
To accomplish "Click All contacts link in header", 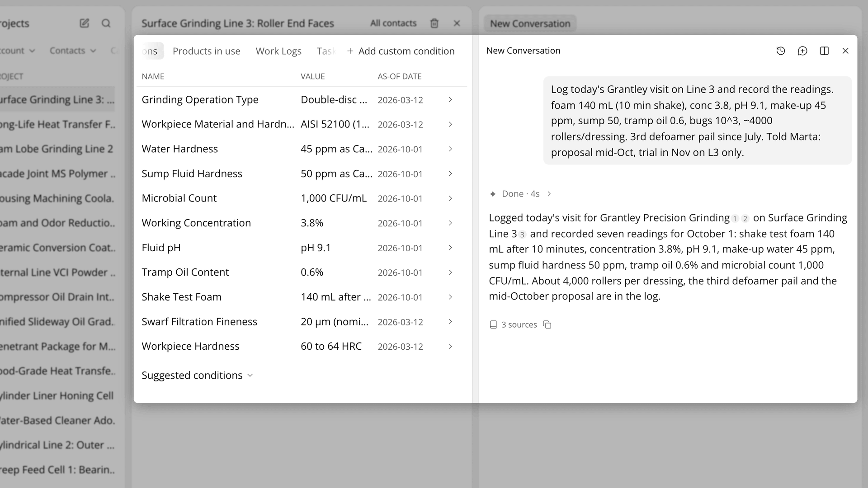I will 393,23.
